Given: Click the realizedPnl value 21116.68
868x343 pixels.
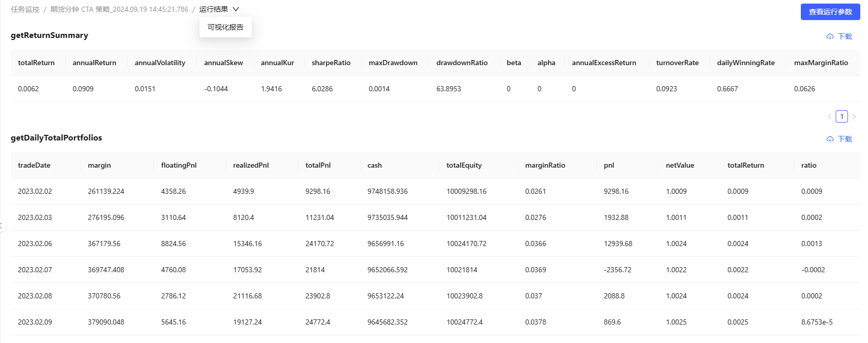Looking at the screenshot, I should 248,296.
